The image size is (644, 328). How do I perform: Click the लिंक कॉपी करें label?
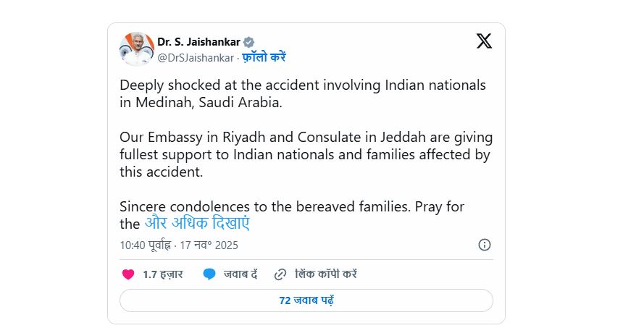(x=326, y=274)
